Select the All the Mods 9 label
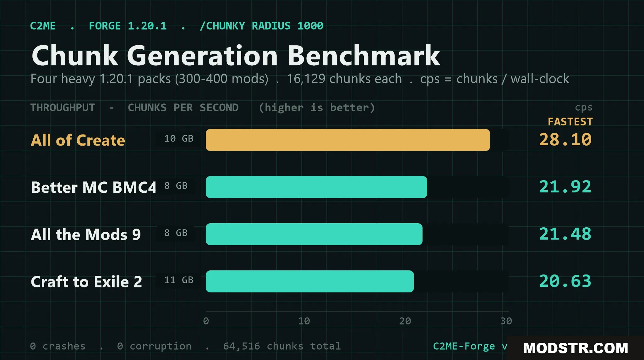 [x=86, y=235]
